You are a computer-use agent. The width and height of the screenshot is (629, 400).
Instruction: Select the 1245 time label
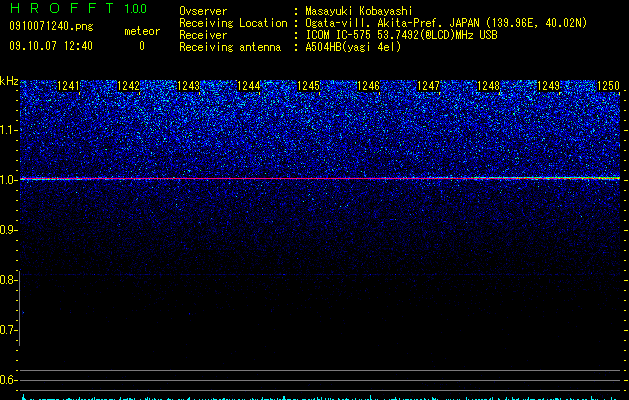[x=308, y=86]
